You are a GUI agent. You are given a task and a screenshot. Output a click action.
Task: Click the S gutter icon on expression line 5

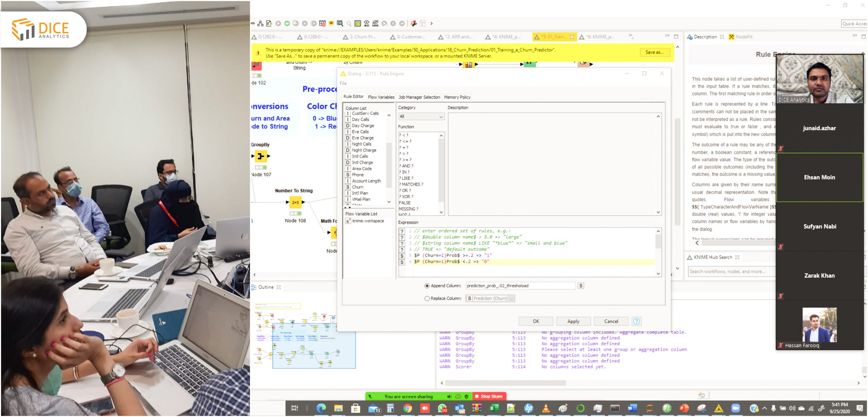(402, 256)
